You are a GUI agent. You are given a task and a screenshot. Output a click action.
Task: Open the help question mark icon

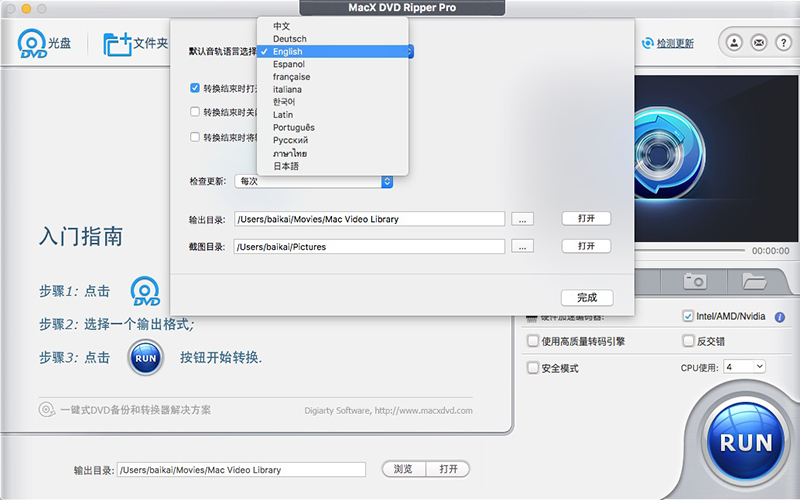[x=783, y=43]
